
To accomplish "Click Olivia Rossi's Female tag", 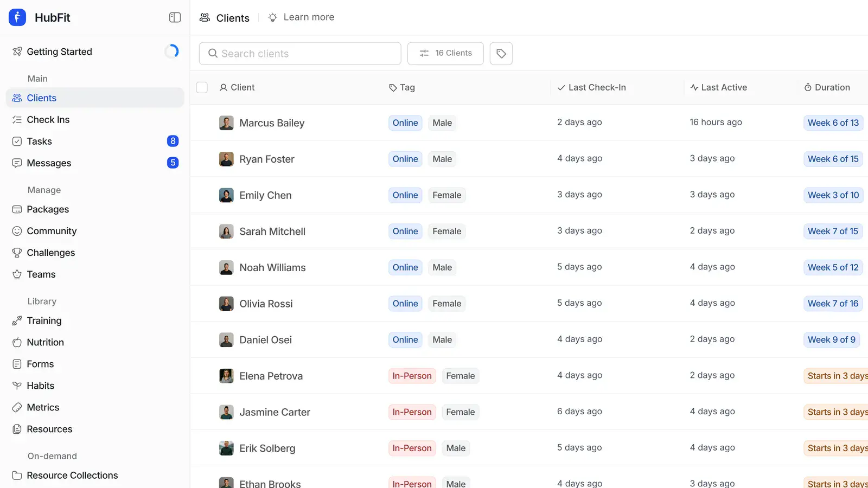I will point(447,304).
